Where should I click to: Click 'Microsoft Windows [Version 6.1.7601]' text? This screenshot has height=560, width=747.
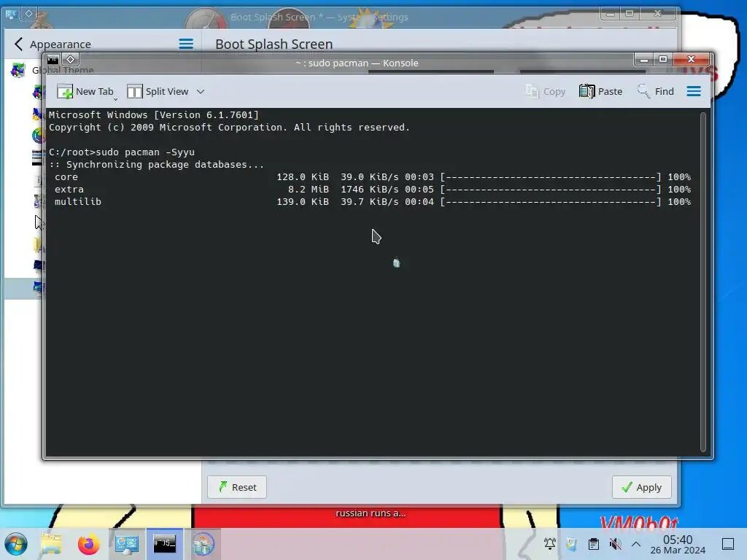click(x=153, y=114)
